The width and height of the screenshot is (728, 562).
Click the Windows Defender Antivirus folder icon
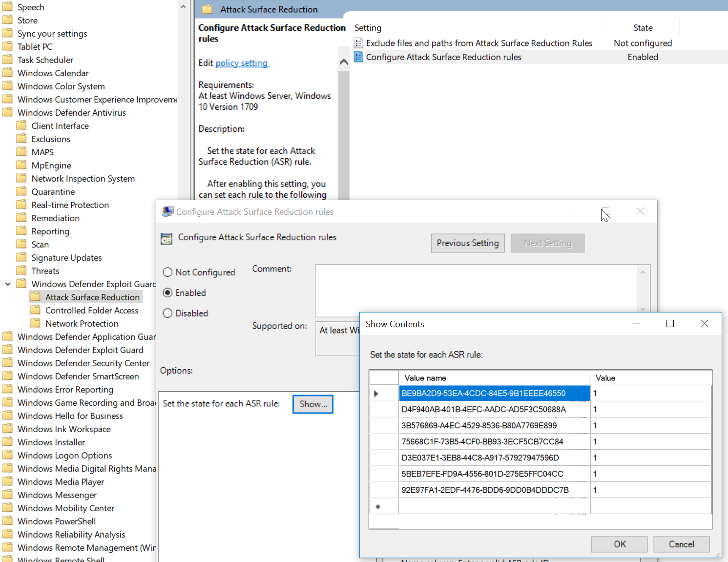click(7, 112)
